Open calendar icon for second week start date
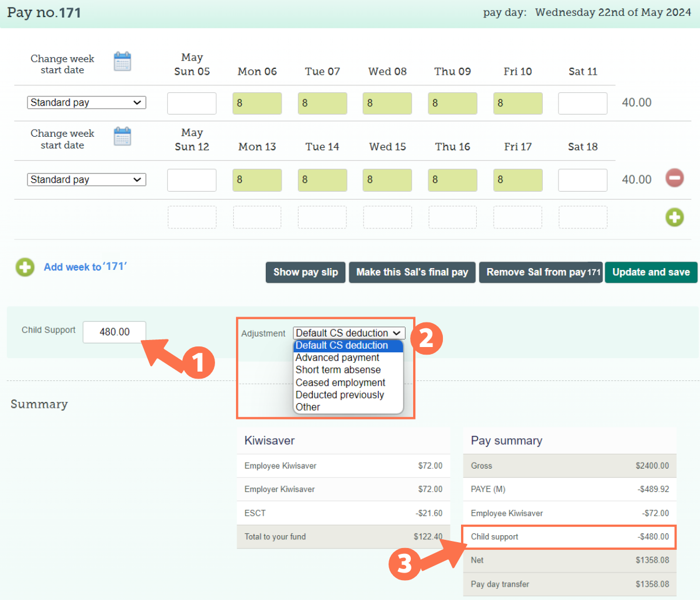The image size is (700, 600). (x=122, y=137)
